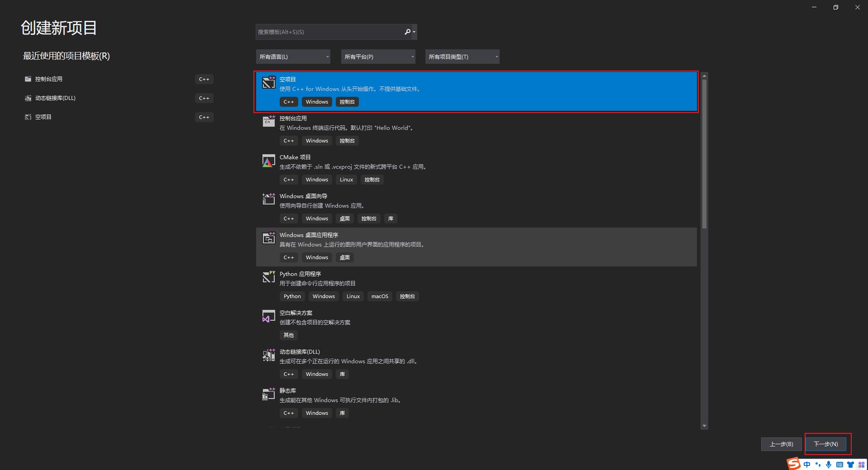The width and height of the screenshot is (868, 470).
Task: Close the 创建新项目 window
Action: (857, 7)
